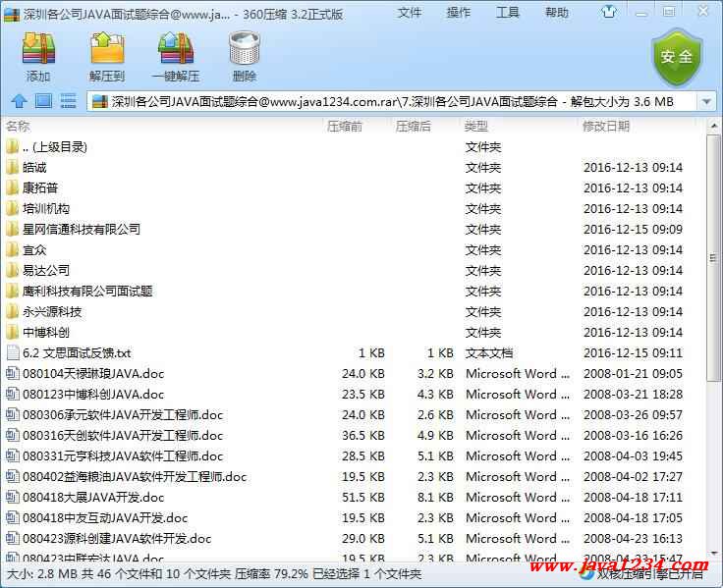Click the 双核压缩引擎已开启 status text
The image size is (723, 588).
coord(650,574)
